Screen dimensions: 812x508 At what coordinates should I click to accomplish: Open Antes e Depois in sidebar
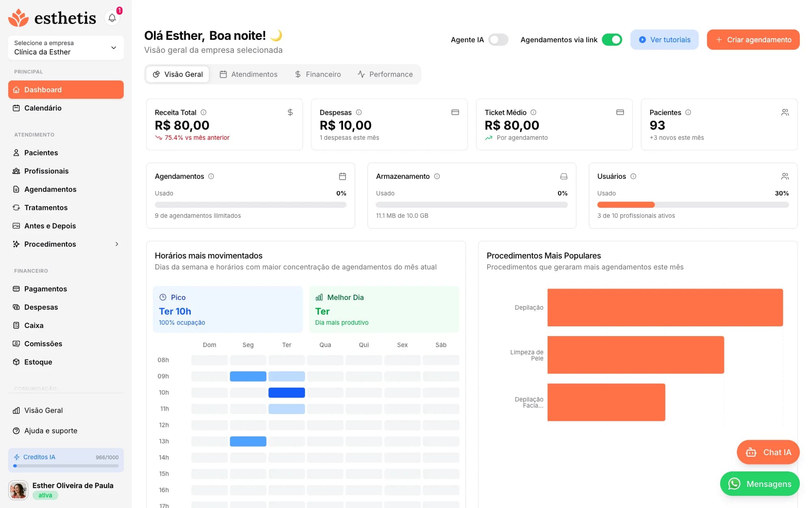pyautogui.click(x=66, y=226)
